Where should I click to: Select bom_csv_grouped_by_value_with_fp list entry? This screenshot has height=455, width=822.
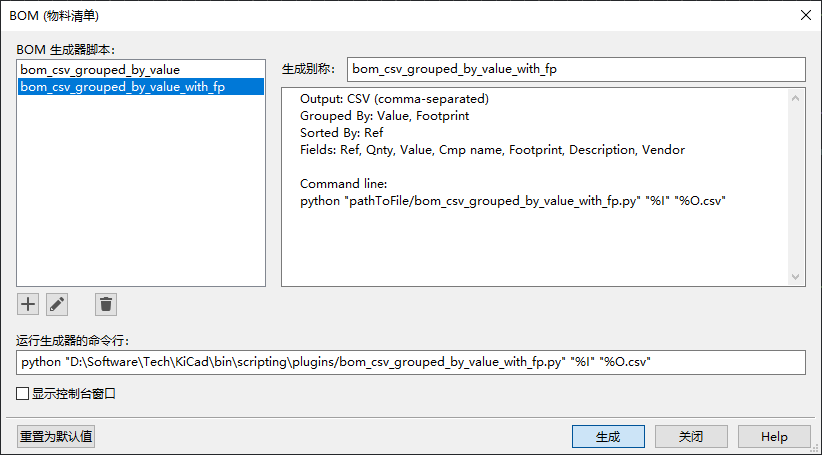(141, 86)
